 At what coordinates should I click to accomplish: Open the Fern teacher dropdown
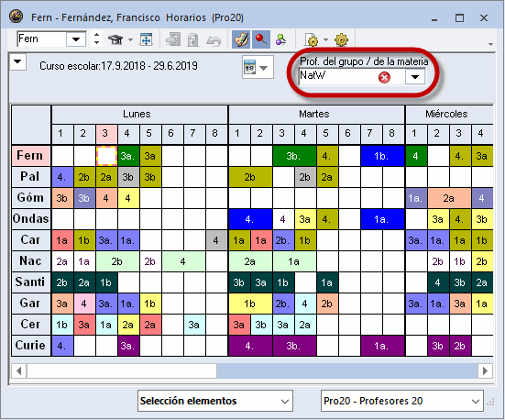tap(76, 39)
